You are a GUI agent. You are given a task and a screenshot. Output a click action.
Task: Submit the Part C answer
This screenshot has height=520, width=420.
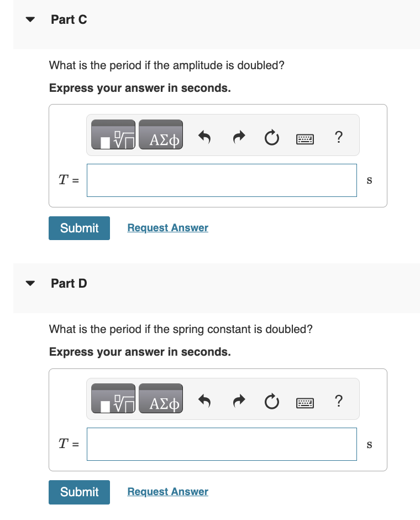pos(79,228)
